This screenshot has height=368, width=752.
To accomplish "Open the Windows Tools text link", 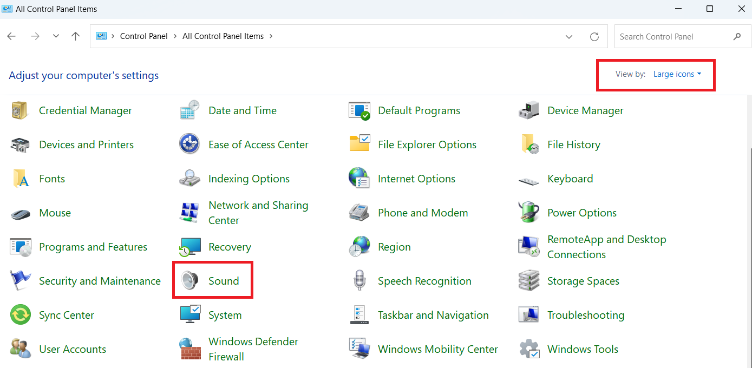I will coord(583,349).
